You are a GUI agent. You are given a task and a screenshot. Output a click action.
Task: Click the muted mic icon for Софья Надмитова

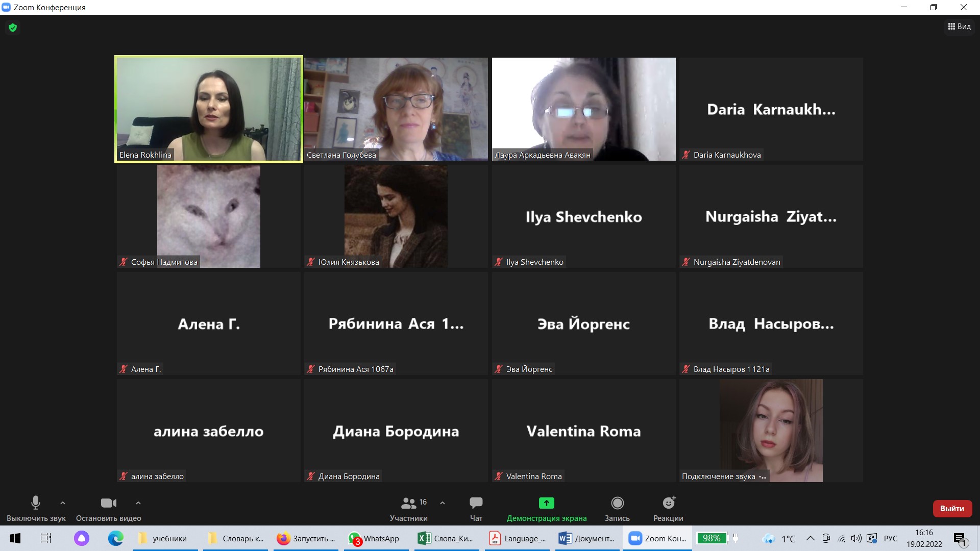click(124, 262)
